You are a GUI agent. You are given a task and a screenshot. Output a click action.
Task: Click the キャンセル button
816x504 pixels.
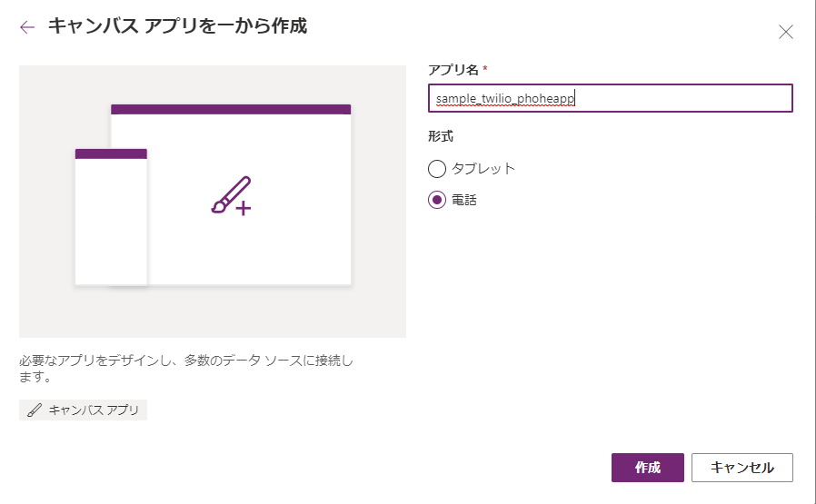741,467
